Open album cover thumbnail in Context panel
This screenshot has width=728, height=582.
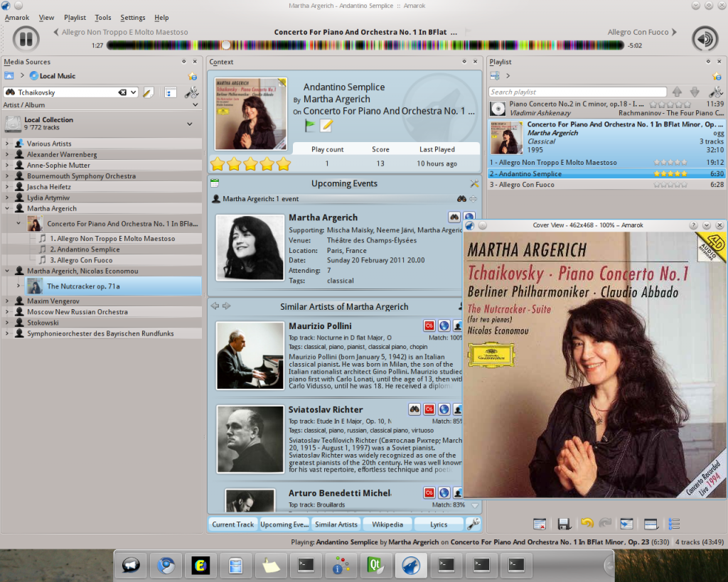coord(251,114)
